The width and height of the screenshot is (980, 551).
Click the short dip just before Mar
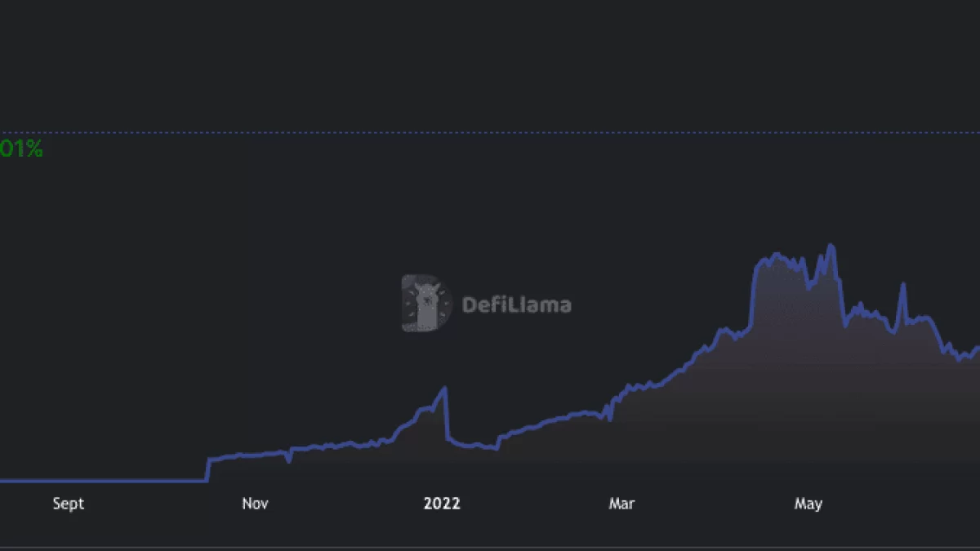click(609, 418)
